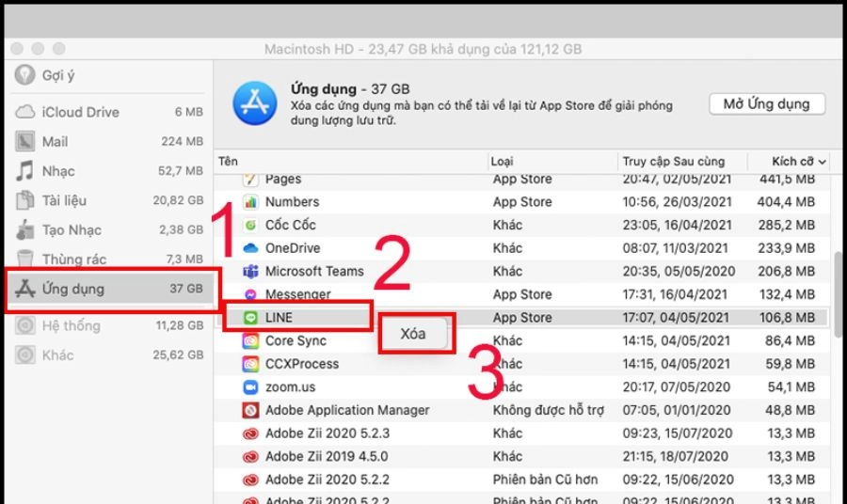Click the Gợi ý lightbulb icon
Image resolution: width=847 pixels, height=504 pixels.
tap(24, 75)
